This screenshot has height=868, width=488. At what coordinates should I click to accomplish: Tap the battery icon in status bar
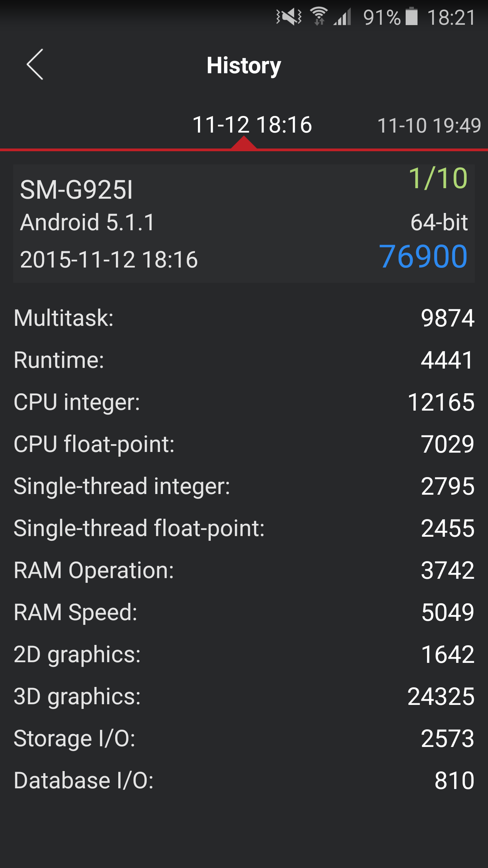pos(411,16)
